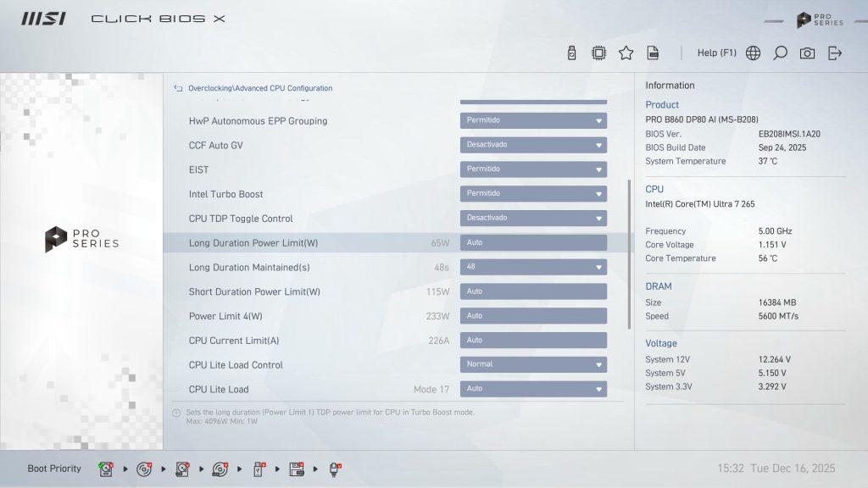Change language with the globe icon

[x=753, y=53]
